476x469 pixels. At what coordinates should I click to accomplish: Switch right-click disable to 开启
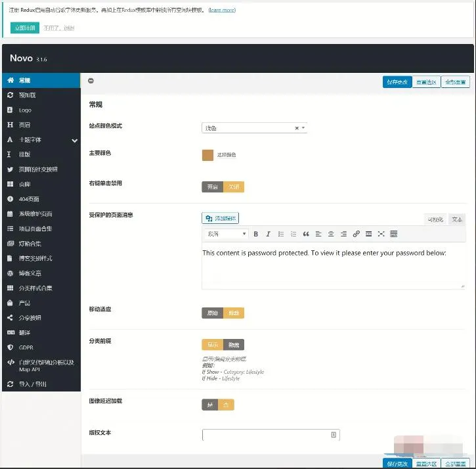(x=212, y=187)
